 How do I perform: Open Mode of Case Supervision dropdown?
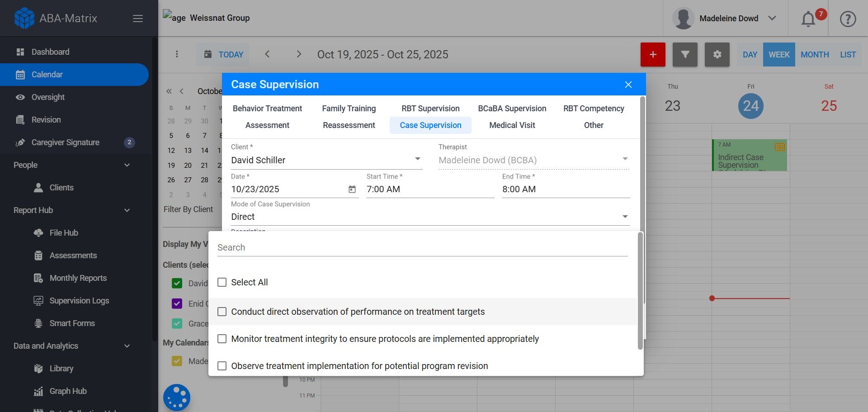tap(625, 217)
